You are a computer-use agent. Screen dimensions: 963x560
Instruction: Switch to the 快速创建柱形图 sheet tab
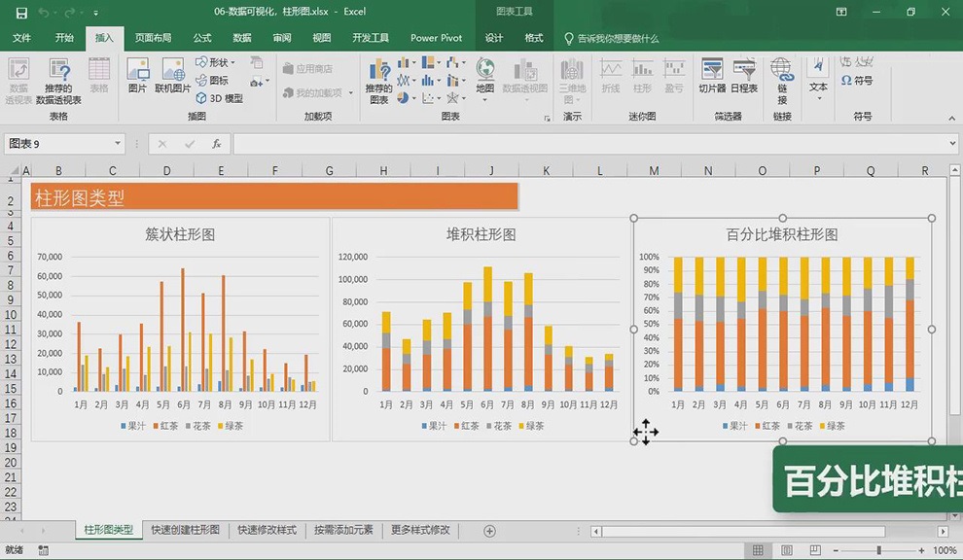(x=186, y=530)
